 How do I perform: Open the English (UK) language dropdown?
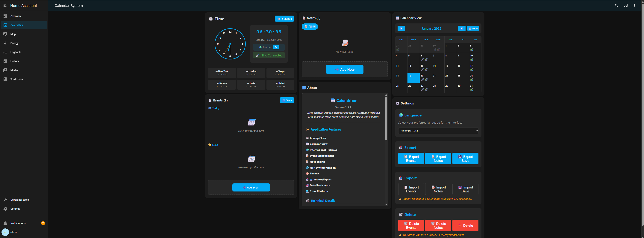438,131
